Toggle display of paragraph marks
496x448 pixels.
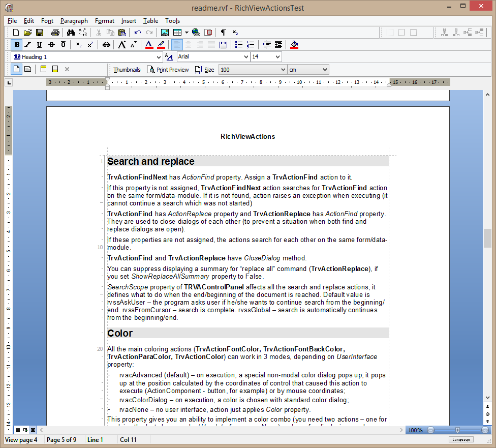pyautogui.click(x=223, y=33)
